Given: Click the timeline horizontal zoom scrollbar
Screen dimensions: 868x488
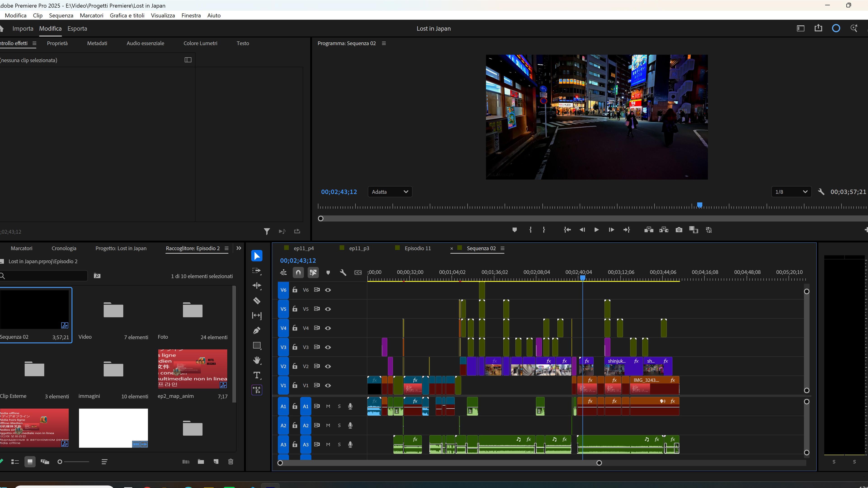Looking at the screenshot, I should 439,463.
